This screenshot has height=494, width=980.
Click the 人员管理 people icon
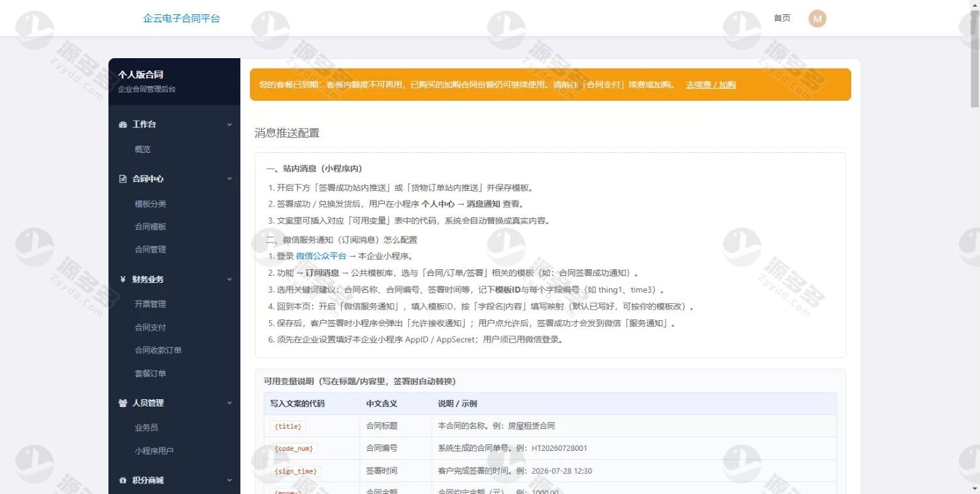(123, 403)
